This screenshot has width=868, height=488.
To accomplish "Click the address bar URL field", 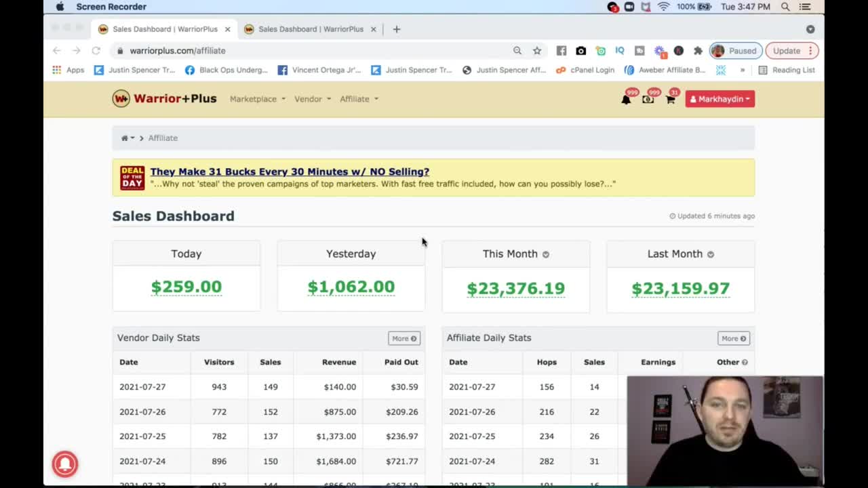I will (312, 51).
